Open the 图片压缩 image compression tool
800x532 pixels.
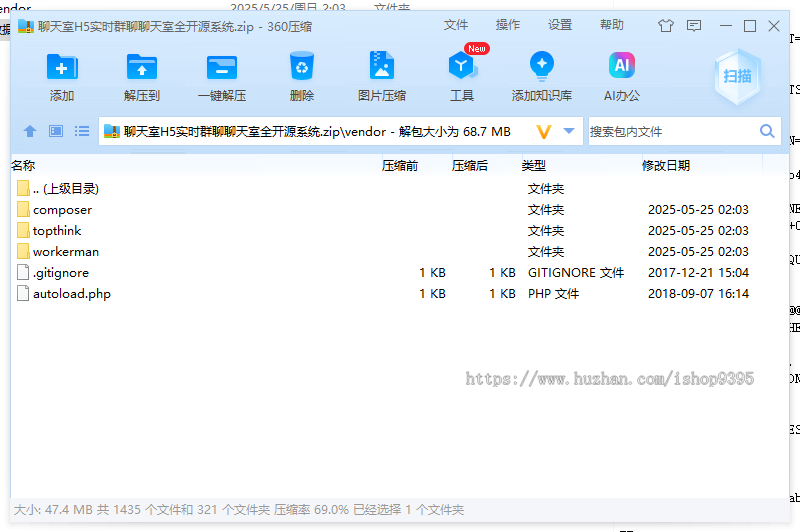(x=382, y=65)
